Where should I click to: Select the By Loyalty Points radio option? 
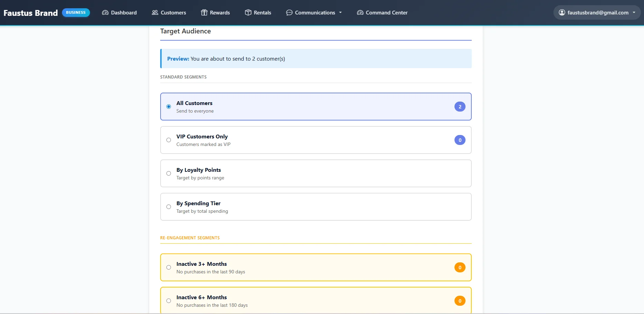168,174
